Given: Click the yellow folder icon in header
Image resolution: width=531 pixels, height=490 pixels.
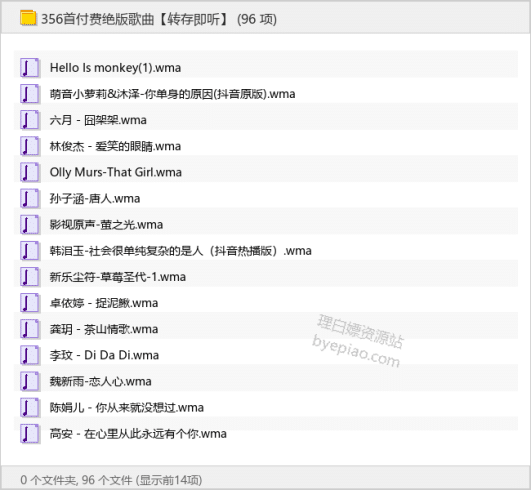Looking at the screenshot, I should 28,18.
